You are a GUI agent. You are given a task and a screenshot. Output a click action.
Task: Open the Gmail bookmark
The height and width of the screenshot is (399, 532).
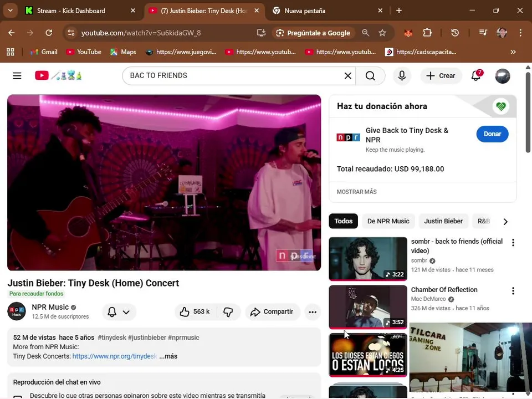(x=44, y=52)
